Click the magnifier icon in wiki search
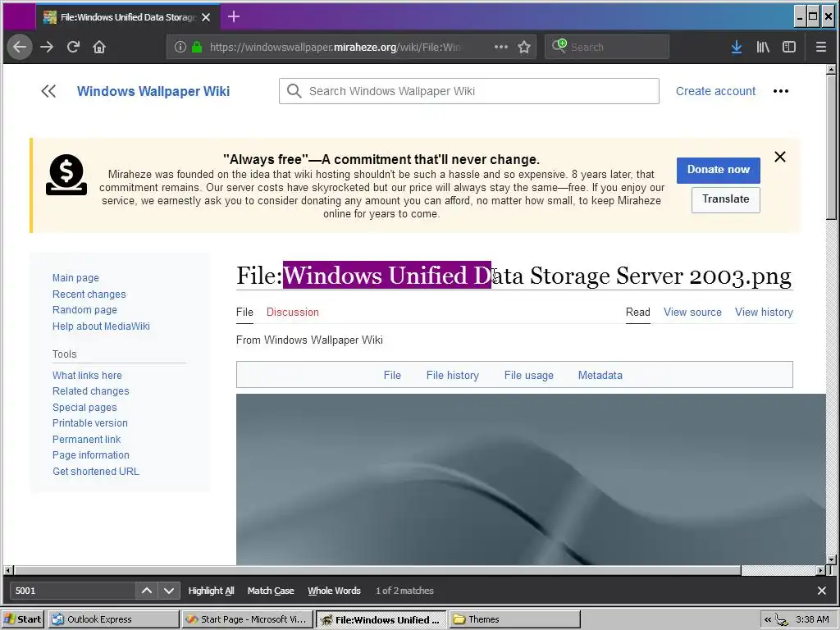The image size is (840, 630). point(294,91)
